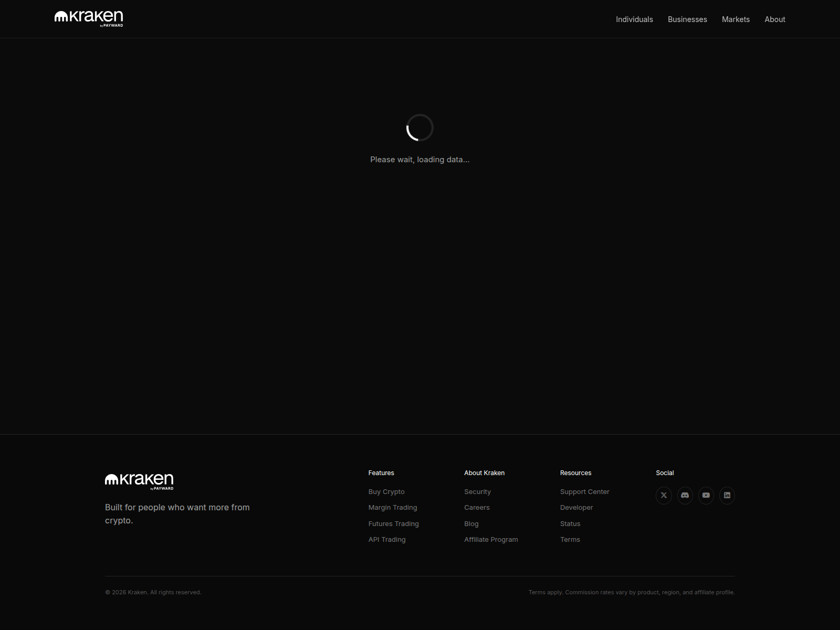The image size is (840, 630).
Task: Open API Trading footer link
Action: coord(387,540)
